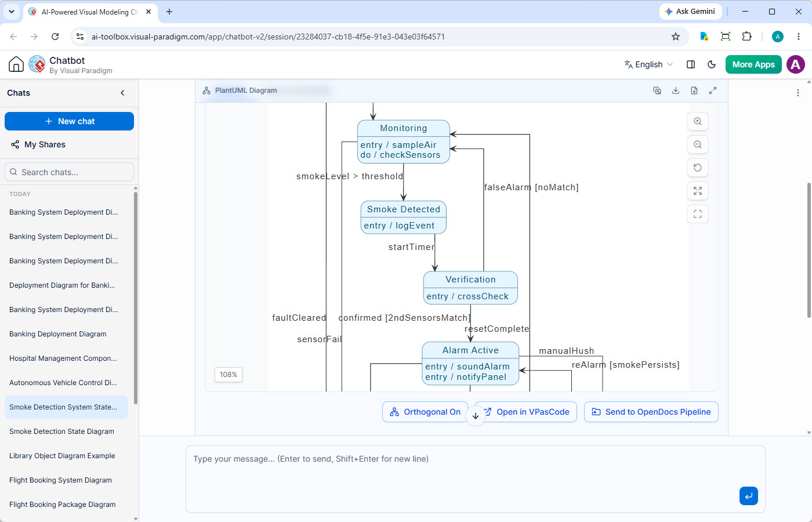
Task: Toggle the side panel layout icon
Action: tap(691, 64)
